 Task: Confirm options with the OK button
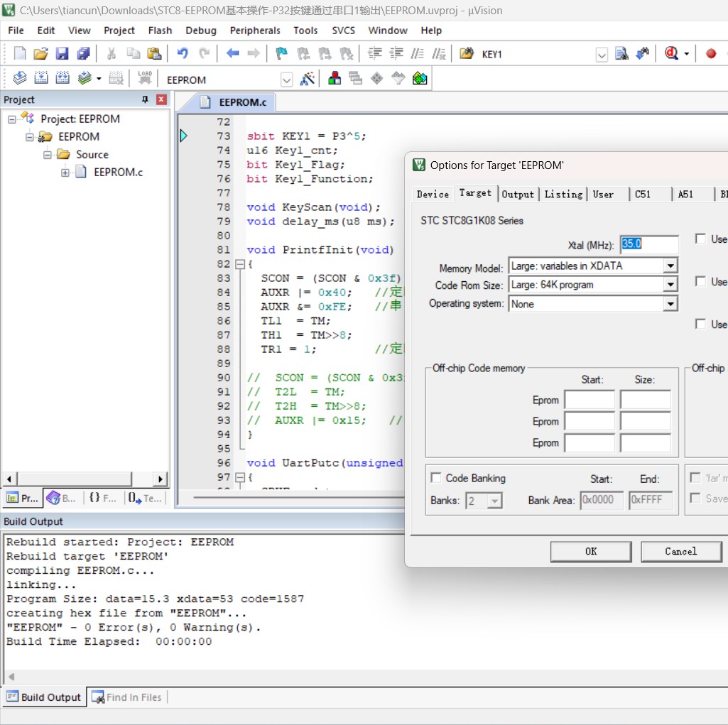(591, 552)
